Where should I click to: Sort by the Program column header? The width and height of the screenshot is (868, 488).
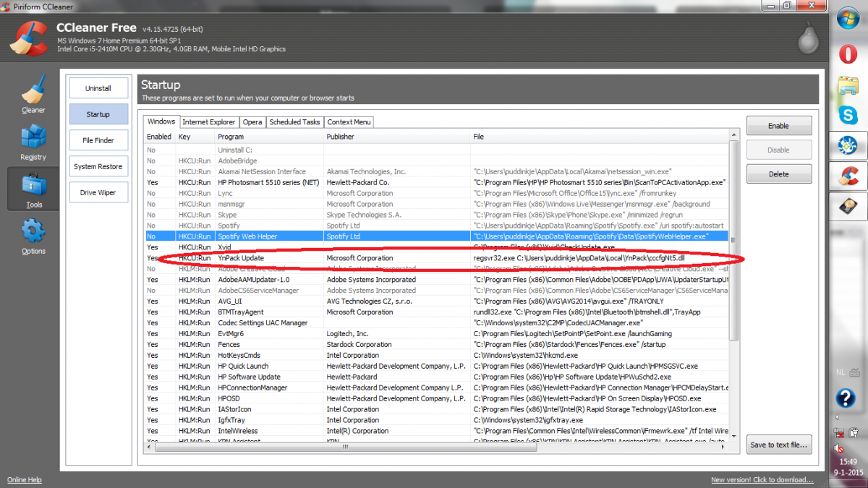click(x=269, y=137)
